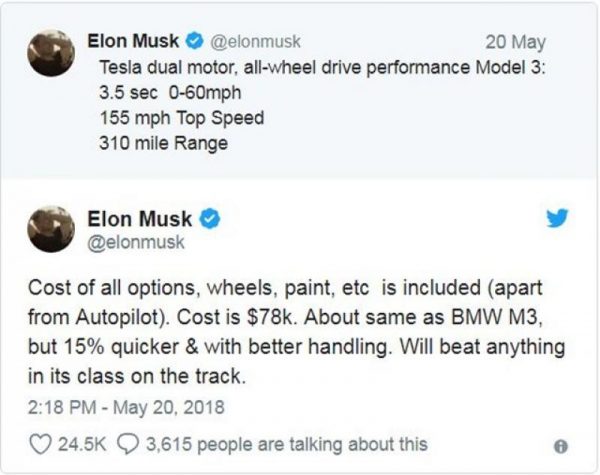Open the main tweet's profile avatar
The height and width of the screenshot is (475, 600).
tap(51, 229)
